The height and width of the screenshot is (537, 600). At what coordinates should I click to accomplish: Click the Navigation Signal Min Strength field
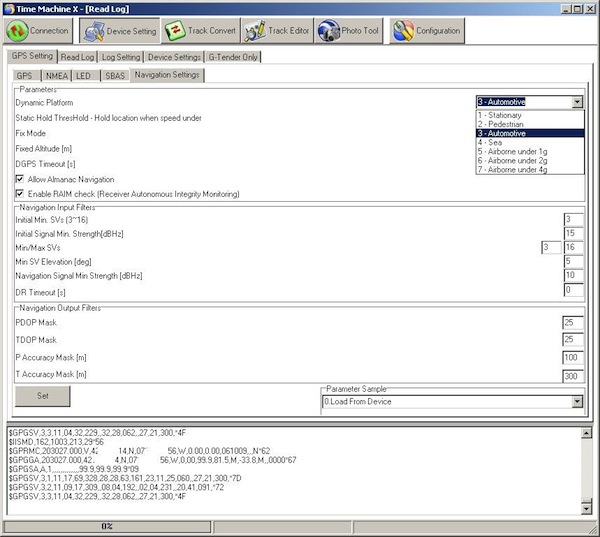pyautogui.click(x=573, y=275)
